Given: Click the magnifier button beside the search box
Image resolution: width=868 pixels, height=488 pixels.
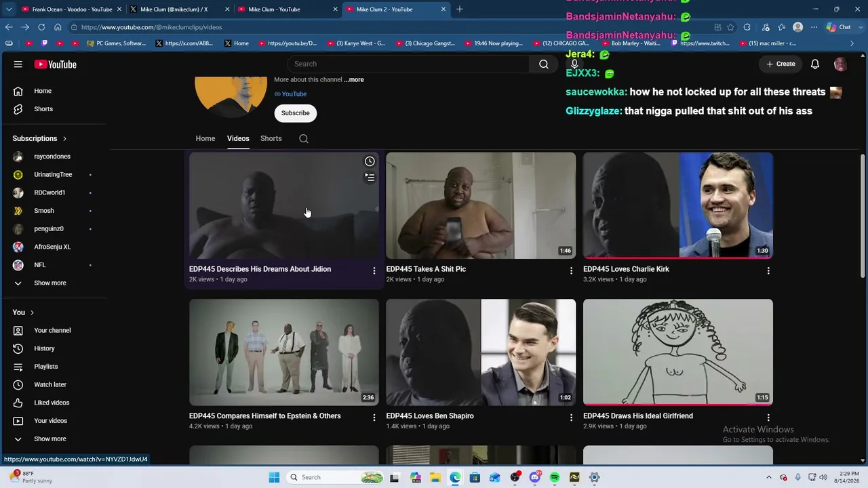Looking at the screenshot, I should coord(544,64).
